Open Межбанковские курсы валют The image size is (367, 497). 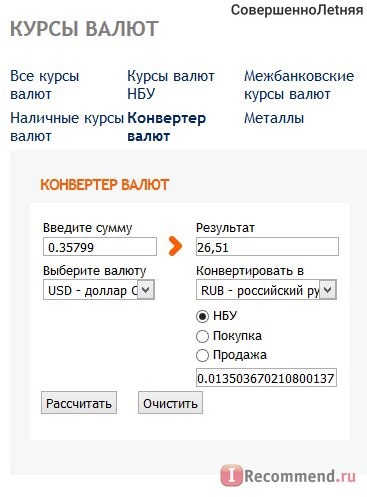[x=299, y=85]
